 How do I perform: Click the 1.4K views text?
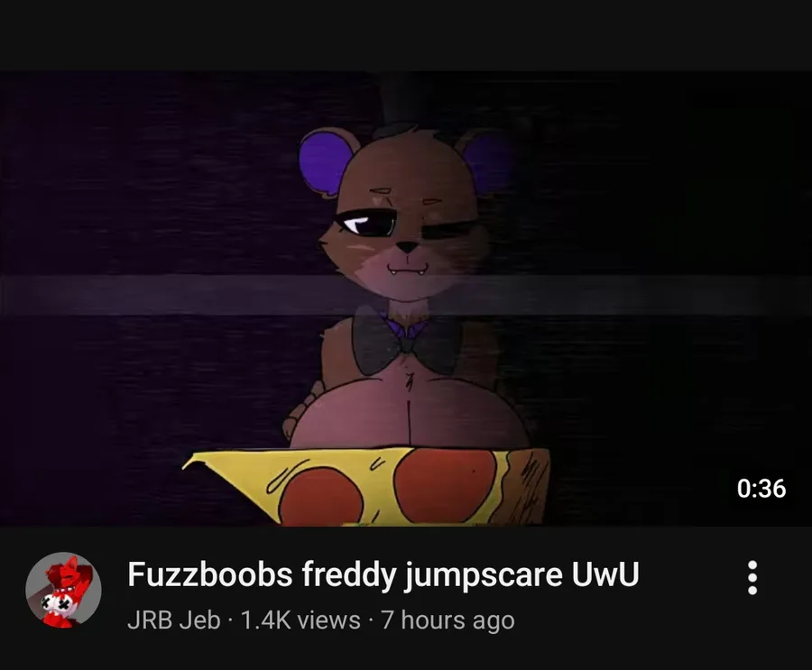click(300, 620)
